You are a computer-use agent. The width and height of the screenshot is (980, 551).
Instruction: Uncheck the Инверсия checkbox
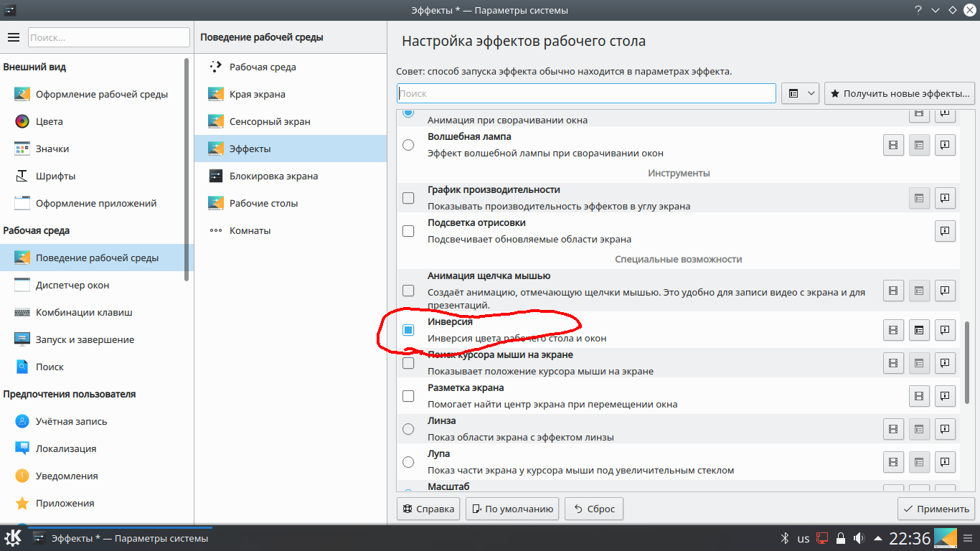click(408, 330)
